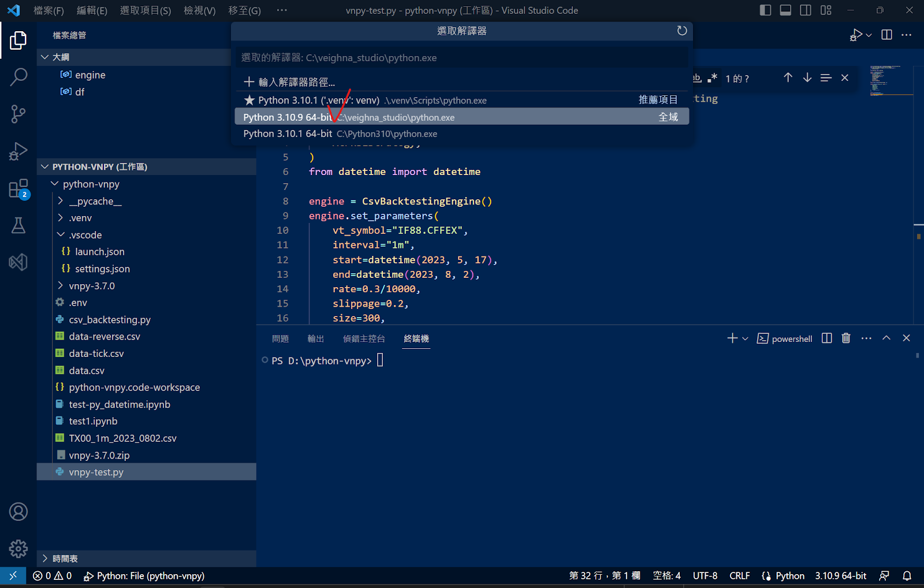Open the run button dropdown arrow
The width and height of the screenshot is (924, 588).
(x=869, y=35)
